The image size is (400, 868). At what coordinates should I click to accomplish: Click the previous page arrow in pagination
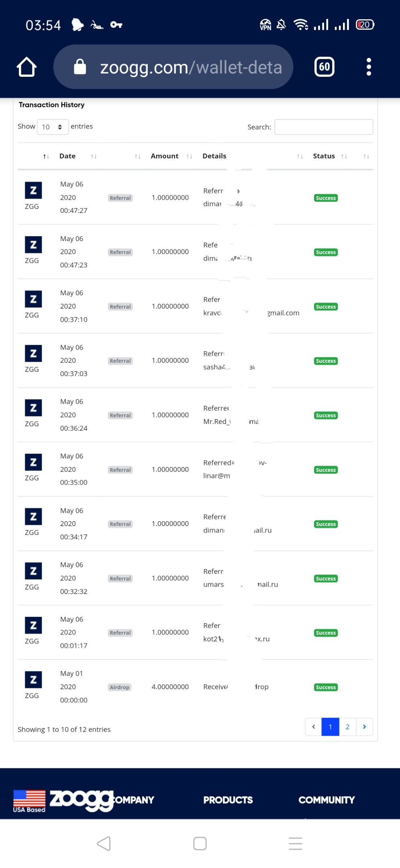click(x=313, y=727)
